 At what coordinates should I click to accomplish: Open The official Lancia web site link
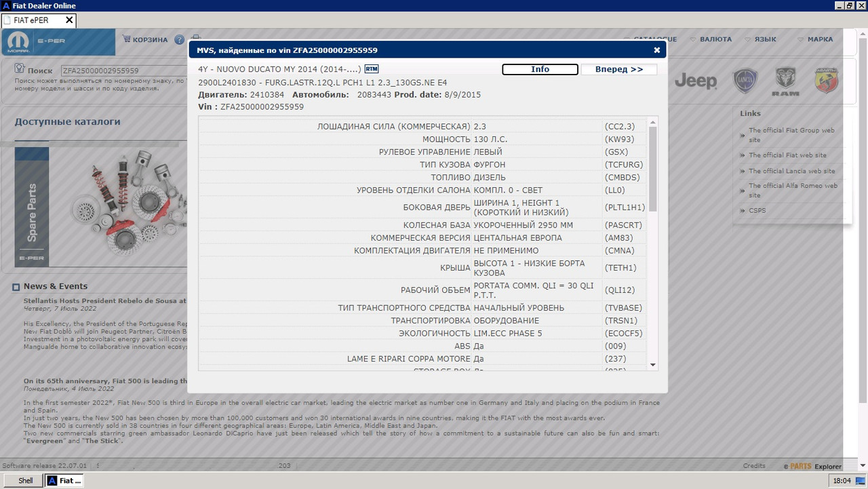pos(791,171)
